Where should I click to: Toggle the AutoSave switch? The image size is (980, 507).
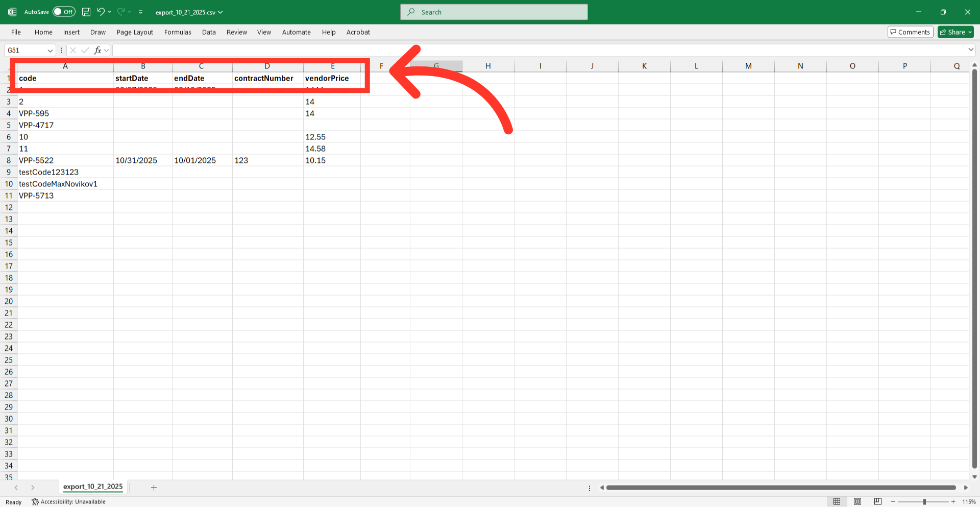pyautogui.click(x=64, y=12)
